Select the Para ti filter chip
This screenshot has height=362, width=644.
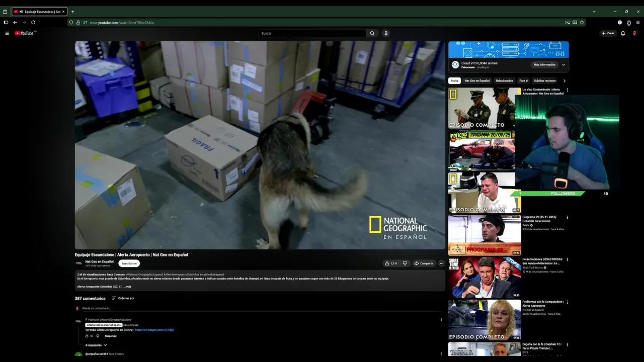(523, 80)
